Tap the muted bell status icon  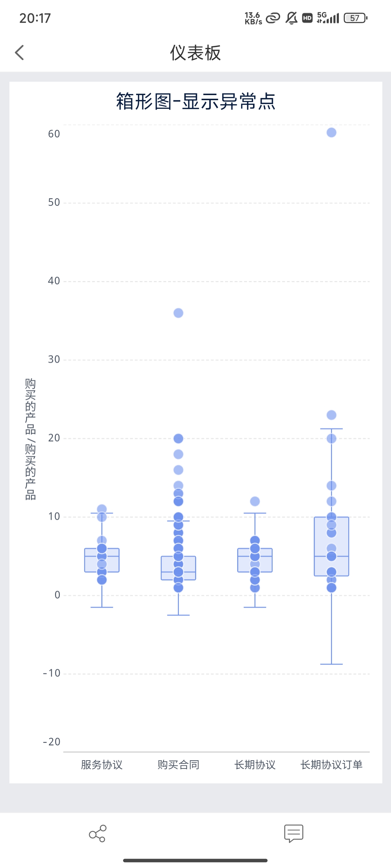[291, 18]
